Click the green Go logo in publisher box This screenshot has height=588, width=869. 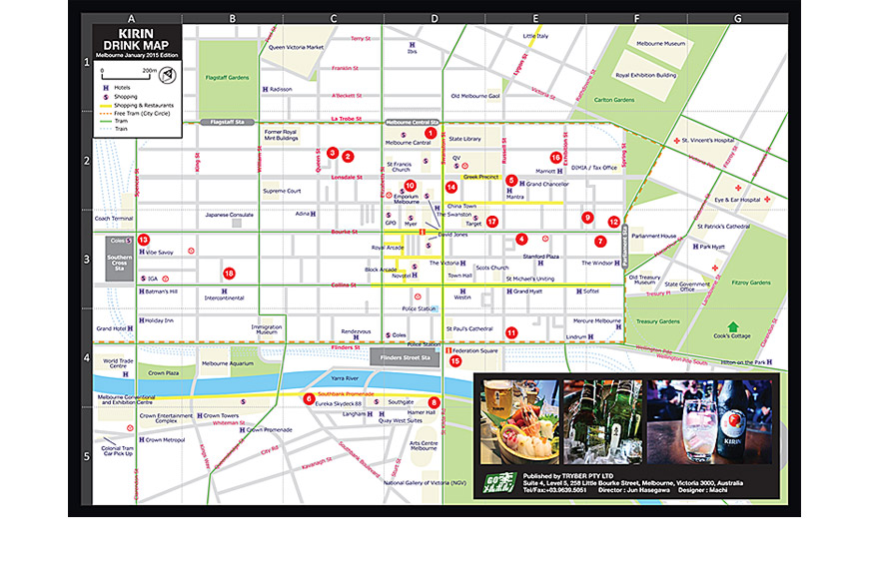point(499,483)
